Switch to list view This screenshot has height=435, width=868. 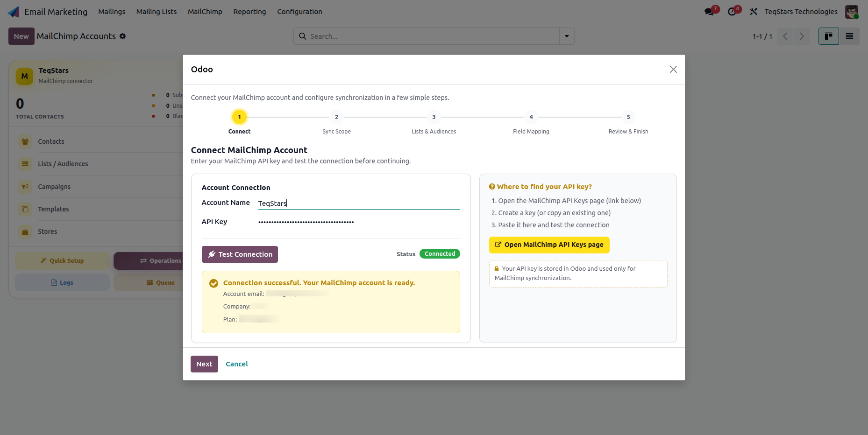(x=849, y=36)
